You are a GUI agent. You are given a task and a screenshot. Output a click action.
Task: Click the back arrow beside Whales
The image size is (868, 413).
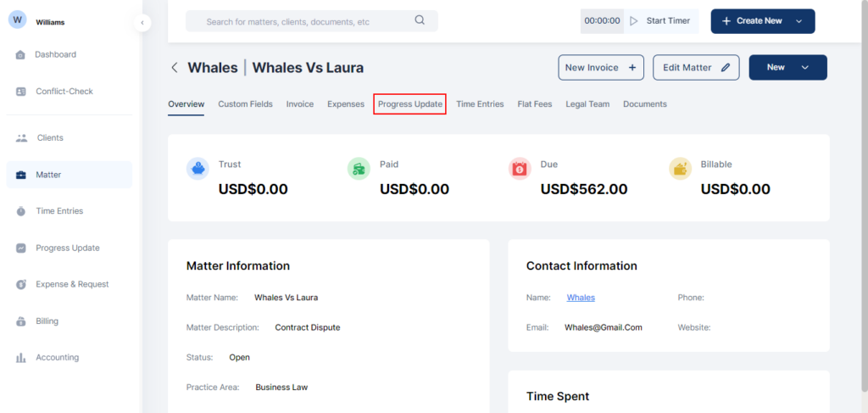point(175,68)
